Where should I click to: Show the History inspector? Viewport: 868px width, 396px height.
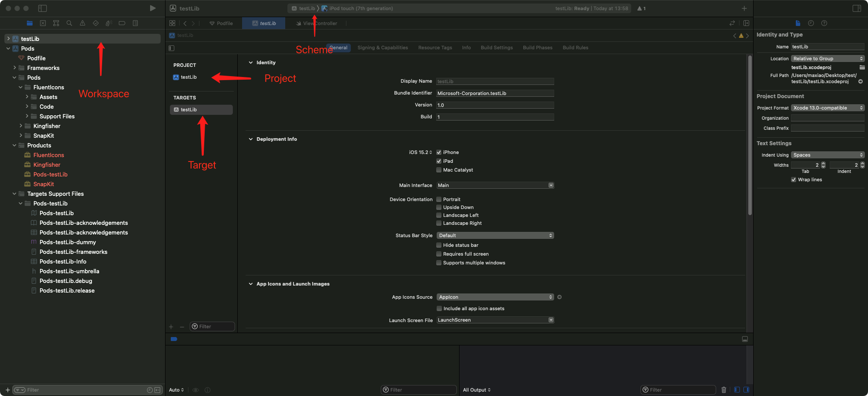[811, 23]
